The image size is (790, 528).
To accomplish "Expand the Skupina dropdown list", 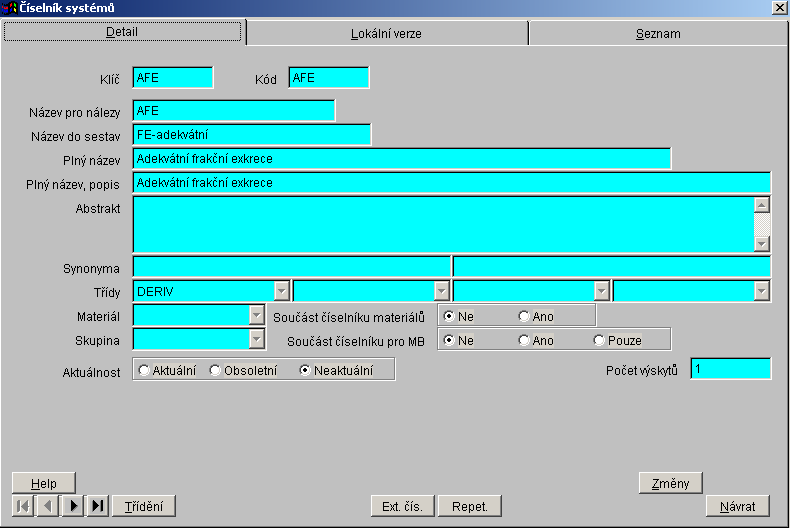I will 256,340.
